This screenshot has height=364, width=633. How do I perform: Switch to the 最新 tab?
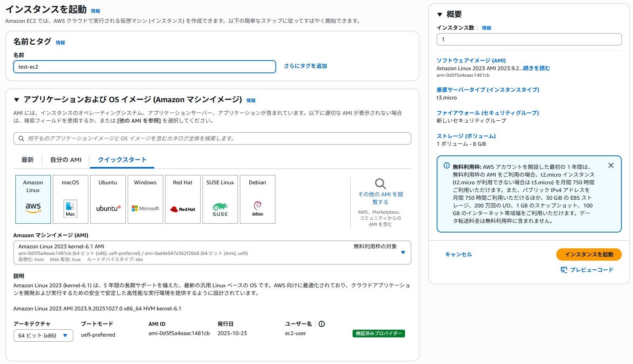[x=27, y=160]
